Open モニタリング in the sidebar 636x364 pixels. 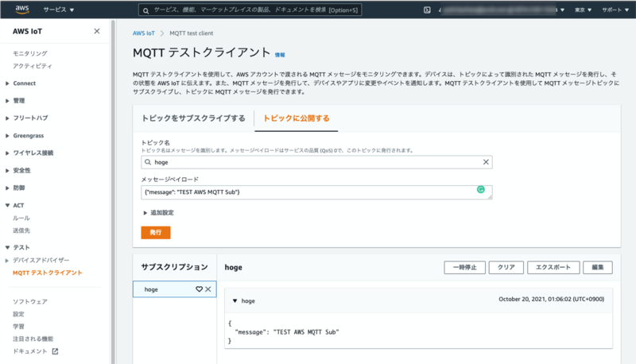pos(30,53)
